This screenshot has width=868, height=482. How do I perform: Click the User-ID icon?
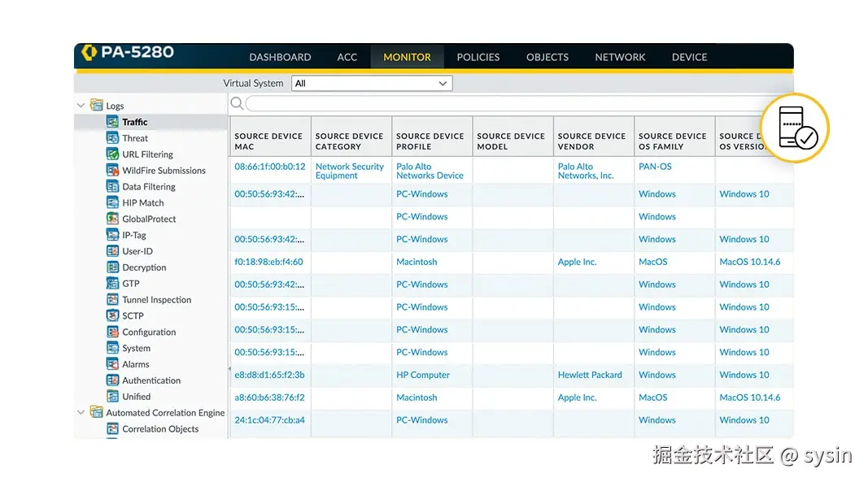(x=112, y=250)
